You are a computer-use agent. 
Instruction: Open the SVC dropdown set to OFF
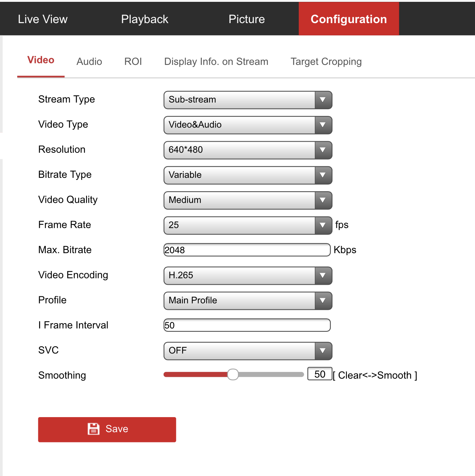tap(248, 351)
